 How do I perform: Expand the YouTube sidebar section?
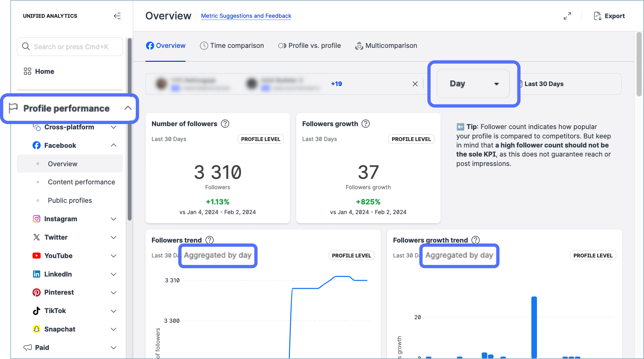tap(113, 256)
